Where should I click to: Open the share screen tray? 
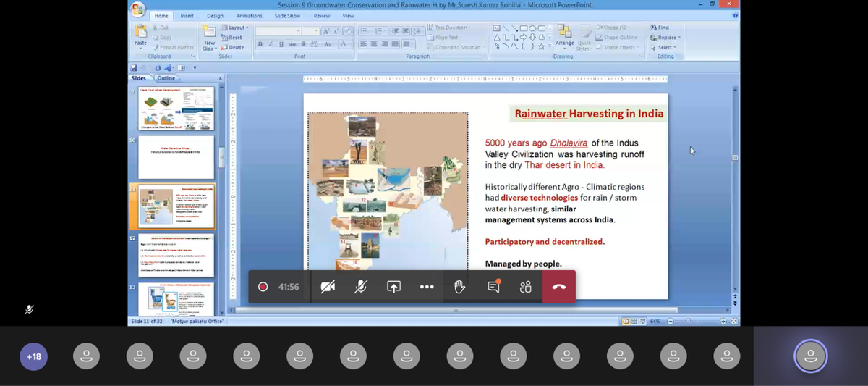tap(393, 287)
